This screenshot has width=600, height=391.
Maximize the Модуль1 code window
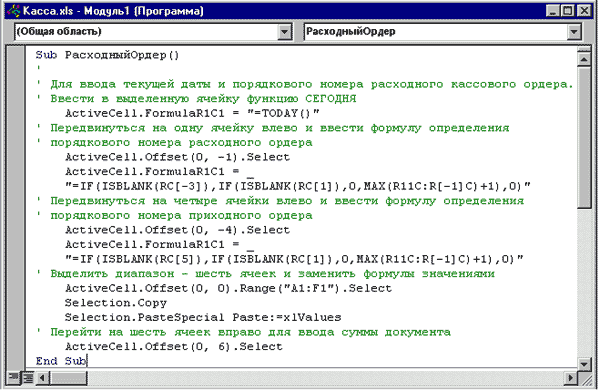tap(568, 11)
